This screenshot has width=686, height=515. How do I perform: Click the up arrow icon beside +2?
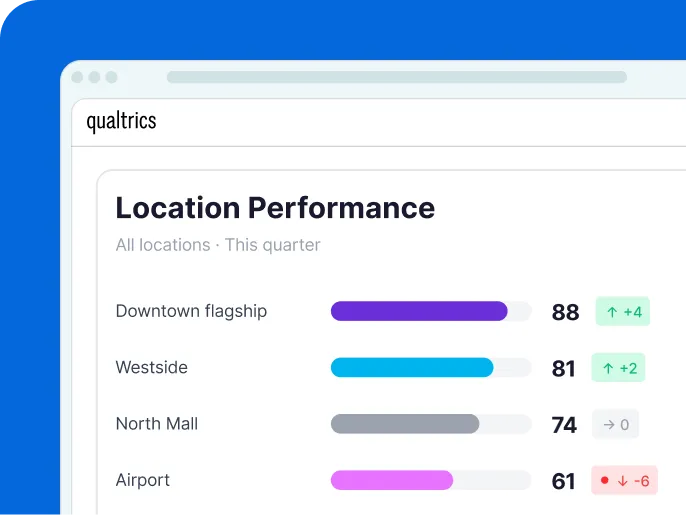point(608,368)
